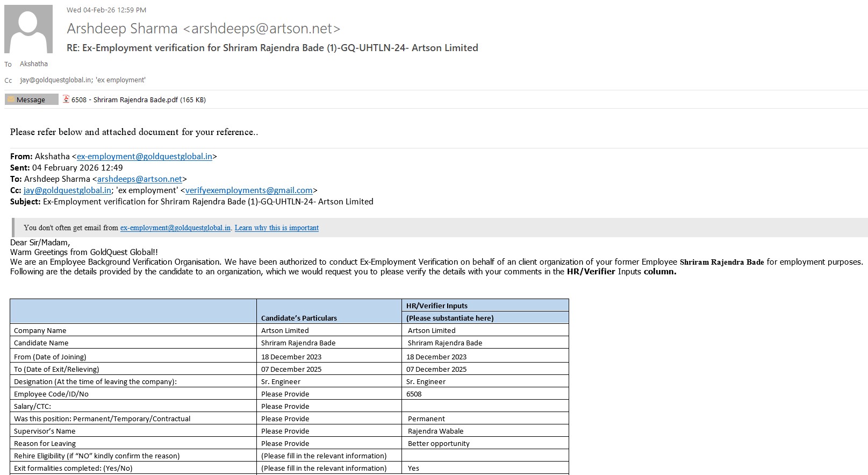Click the sender's profile avatar picture
Image resolution: width=868 pixels, height=475 pixels.
[28, 29]
